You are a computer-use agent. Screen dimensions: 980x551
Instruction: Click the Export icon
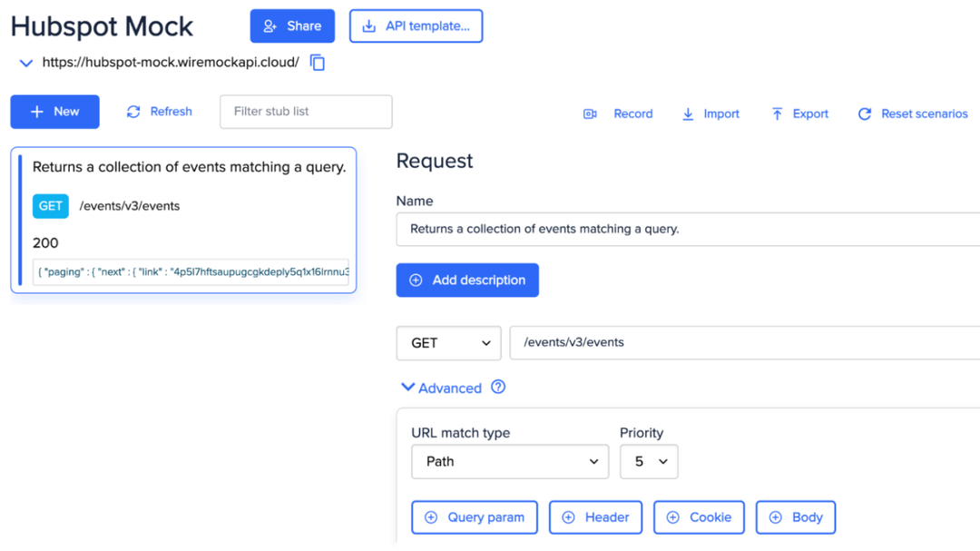(x=777, y=113)
